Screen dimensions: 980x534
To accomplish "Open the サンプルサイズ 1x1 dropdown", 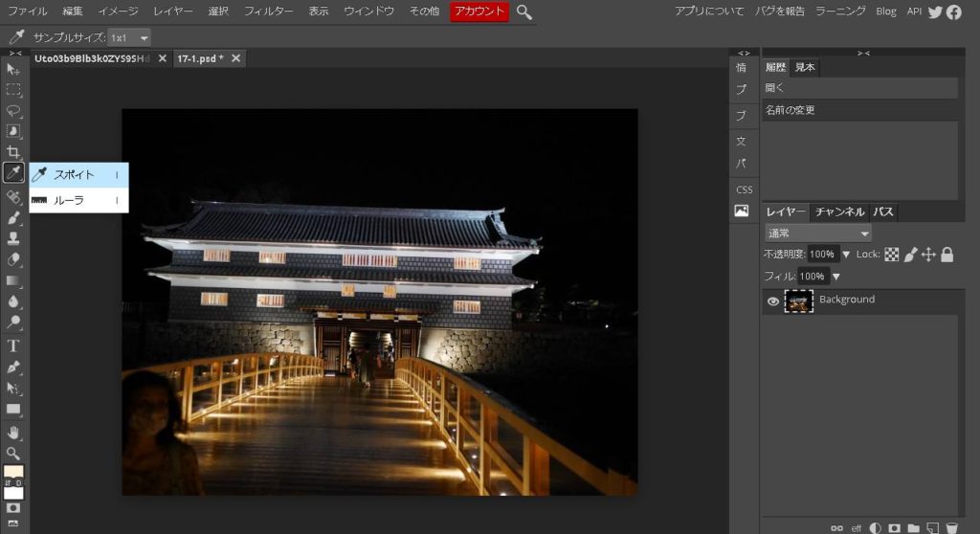I will click(x=129, y=37).
